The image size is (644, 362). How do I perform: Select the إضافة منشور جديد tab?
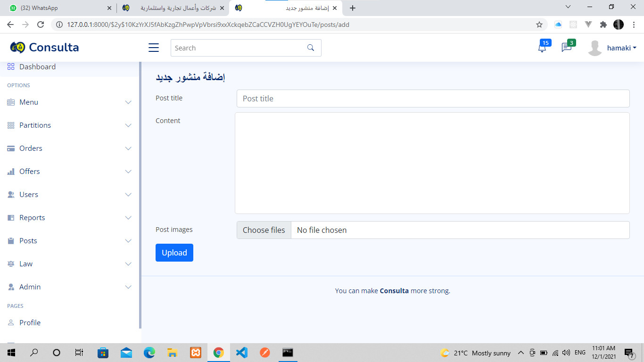tap(286, 8)
